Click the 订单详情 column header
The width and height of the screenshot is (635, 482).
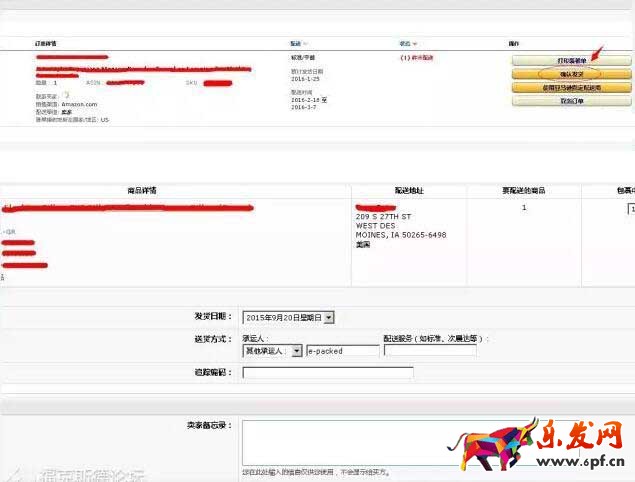[x=46, y=44]
